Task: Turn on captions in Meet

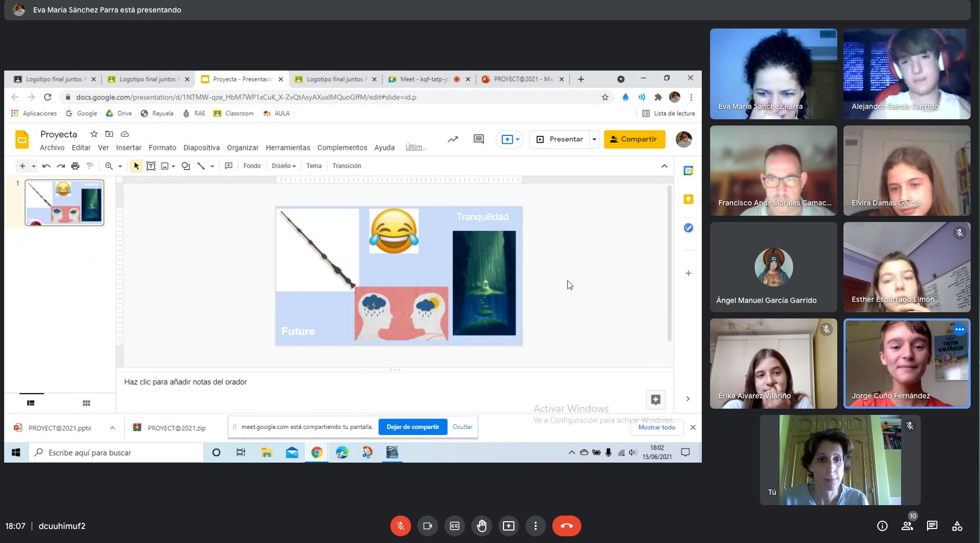Action: [455, 526]
